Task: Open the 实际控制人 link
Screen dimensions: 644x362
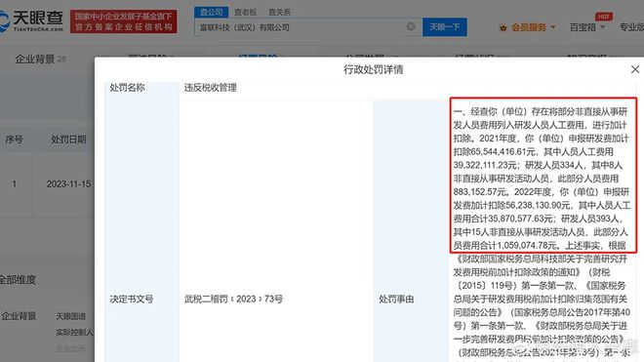Action: click(x=74, y=332)
